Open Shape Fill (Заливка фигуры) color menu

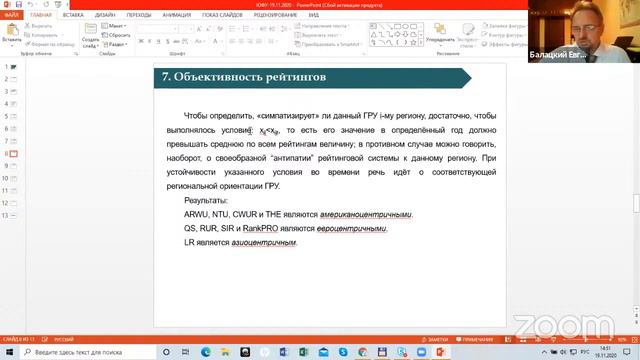[504, 26]
